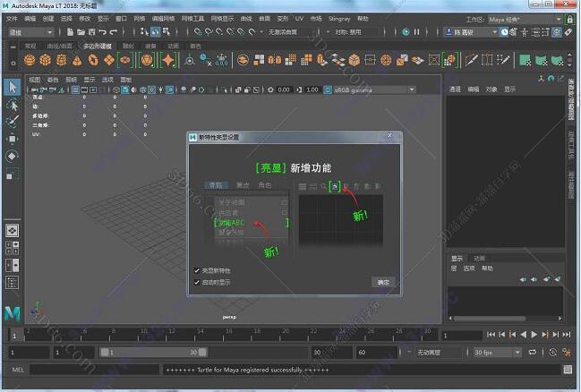
Task: Go to end of playback range
Action: click(x=567, y=335)
